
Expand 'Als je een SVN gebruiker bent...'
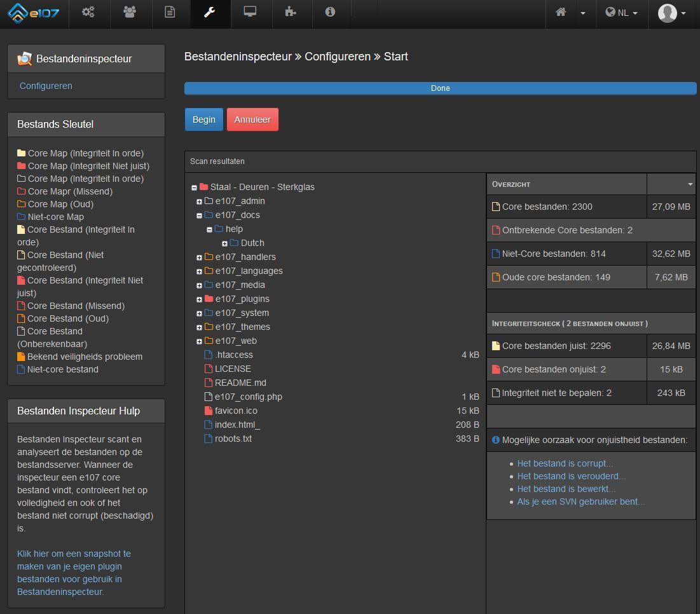pos(581,501)
